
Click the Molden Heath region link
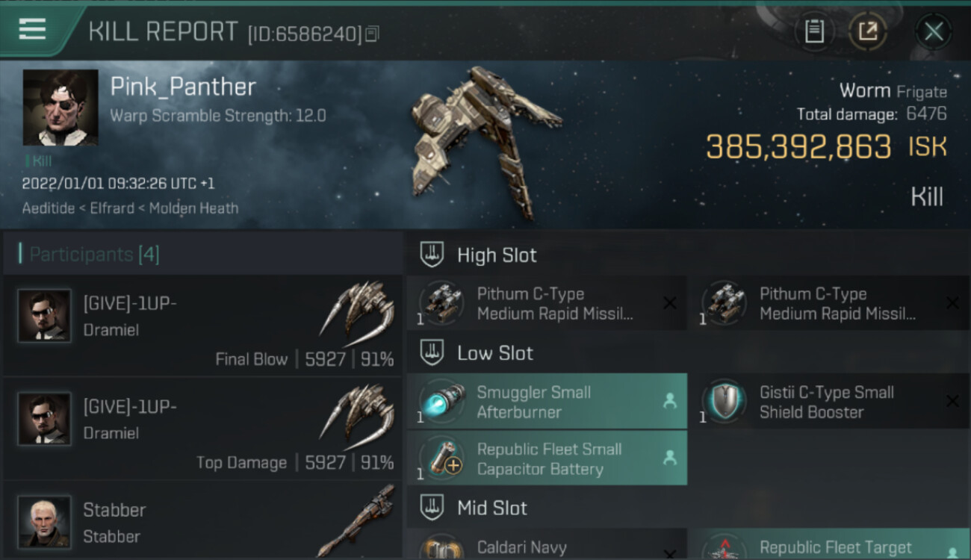[193, 208]
